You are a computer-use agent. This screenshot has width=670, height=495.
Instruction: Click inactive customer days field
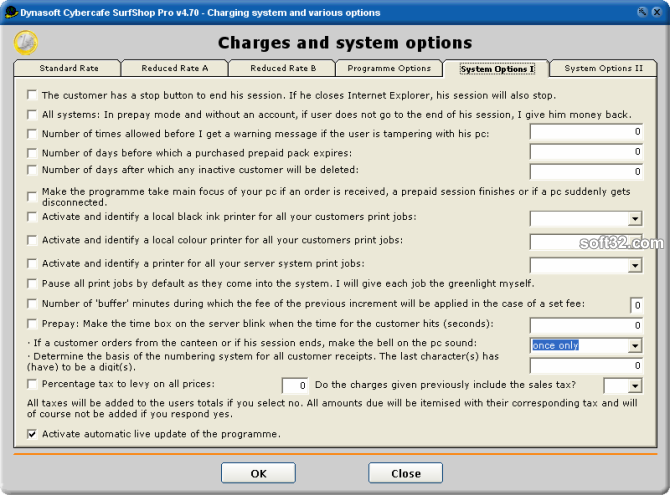point(586,171)
